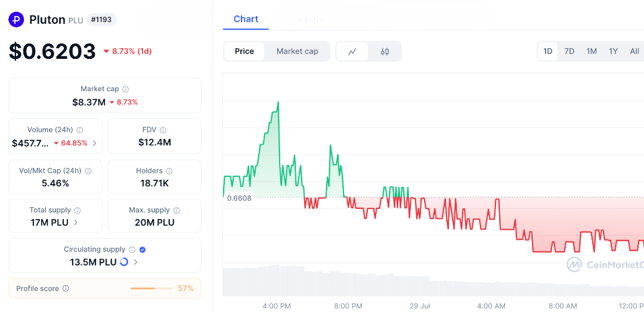Click the Profile score info icon
644x312 pixels.
click(x=66, y=289)
